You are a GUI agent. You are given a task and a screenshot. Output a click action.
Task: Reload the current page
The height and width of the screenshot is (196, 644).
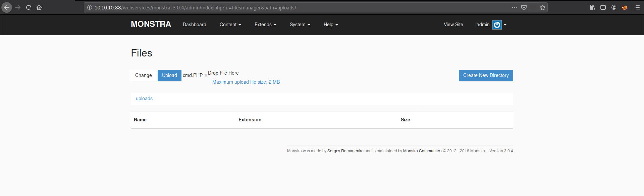(x=29, y=7)
